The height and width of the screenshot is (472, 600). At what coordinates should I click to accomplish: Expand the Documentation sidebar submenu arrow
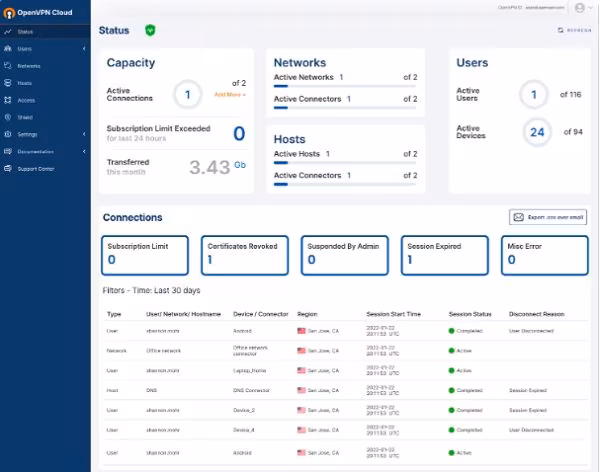pyautogui.click(x=84, y=152)
